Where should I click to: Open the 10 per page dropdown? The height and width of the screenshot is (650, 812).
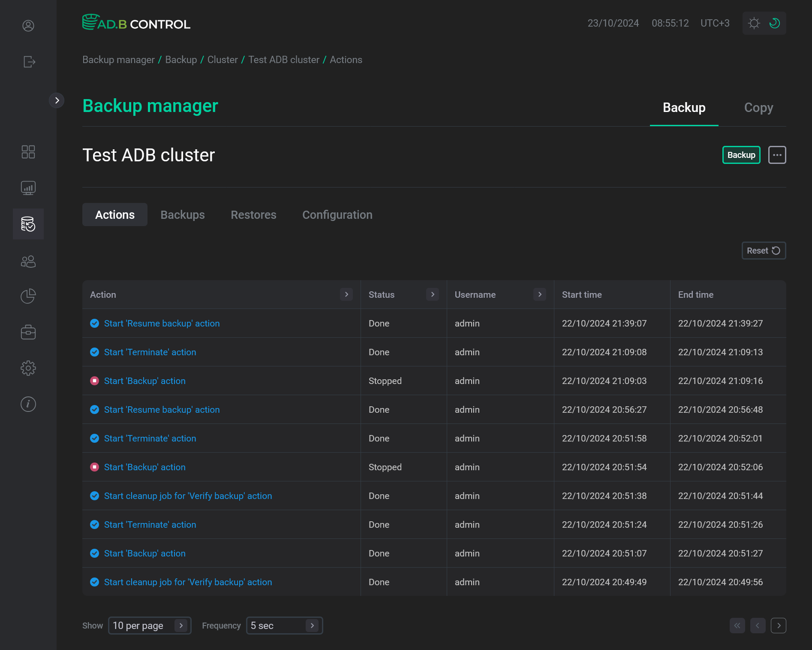pyautogui.click(x=150, y=626)
